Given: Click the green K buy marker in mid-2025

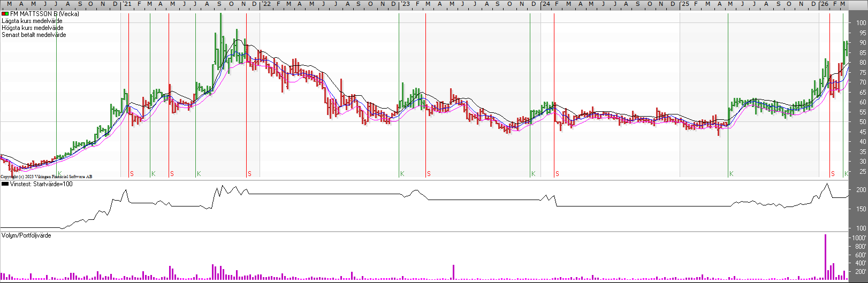Looking at the screenshot, I should tap(731, 174).
